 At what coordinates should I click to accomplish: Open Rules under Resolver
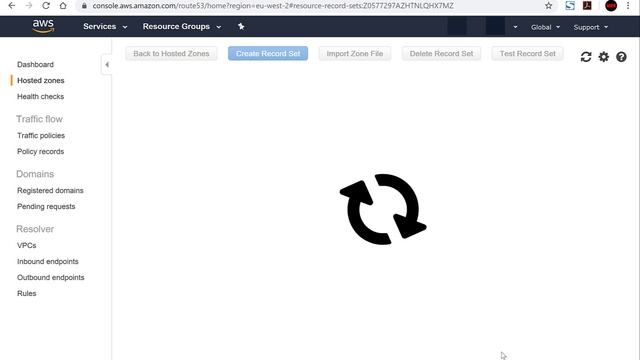click(27, 293)
